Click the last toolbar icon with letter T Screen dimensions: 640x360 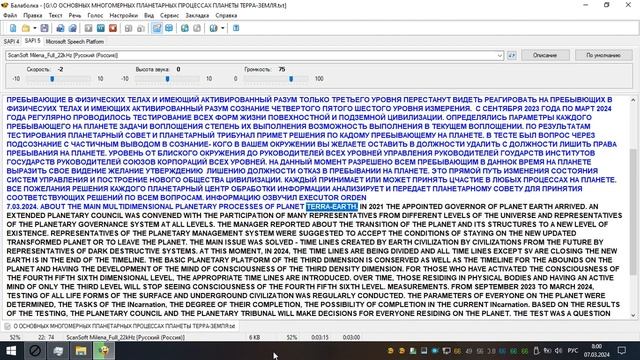point(236,28)
